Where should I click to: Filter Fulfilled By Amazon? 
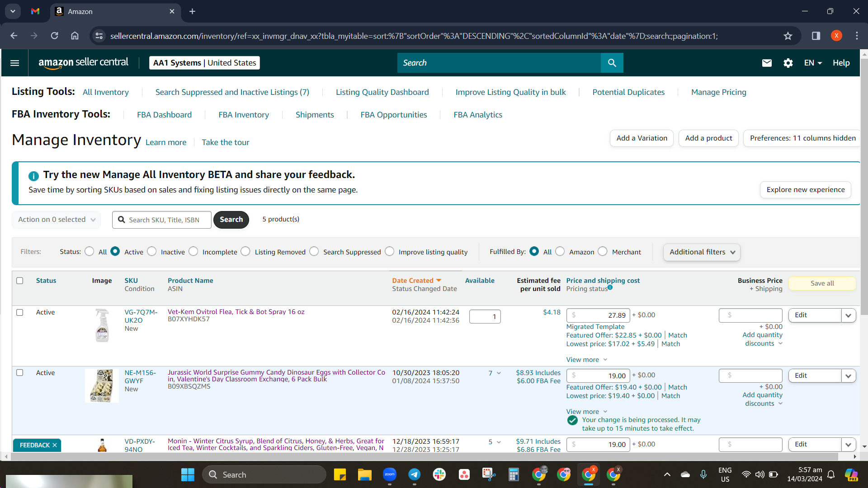[x=560, y=251]
